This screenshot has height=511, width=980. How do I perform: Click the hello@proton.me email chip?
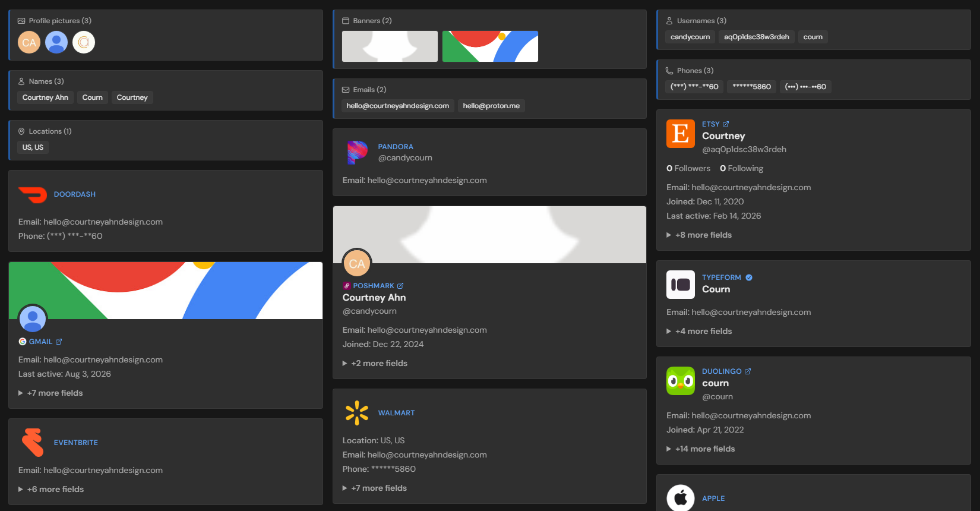491,106
